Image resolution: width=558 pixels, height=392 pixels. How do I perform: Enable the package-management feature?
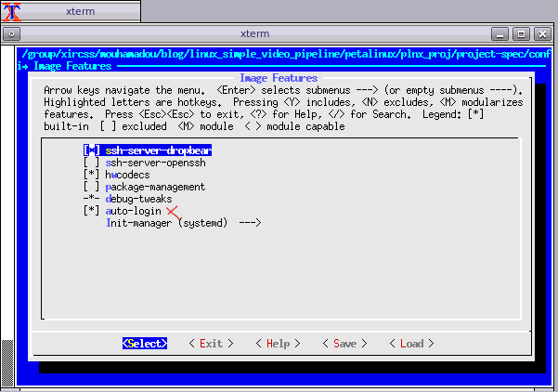click(x=91, y=187)
